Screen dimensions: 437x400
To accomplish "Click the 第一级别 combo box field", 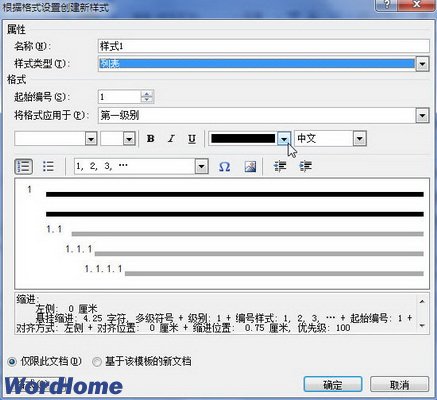I will click(x=257, y=116).
